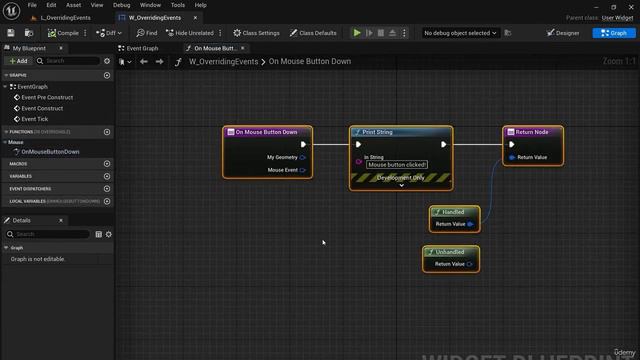Navigate forward in graph history

(160, 62)
